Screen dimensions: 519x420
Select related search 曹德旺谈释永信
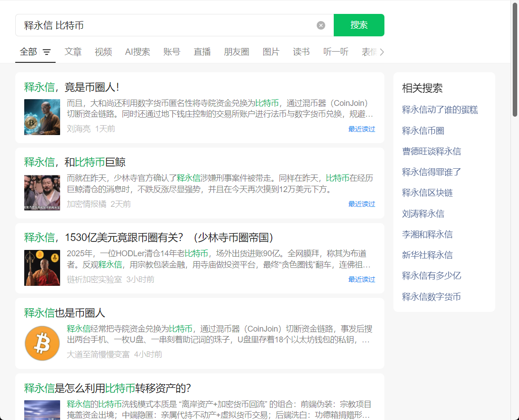[432, 151]
